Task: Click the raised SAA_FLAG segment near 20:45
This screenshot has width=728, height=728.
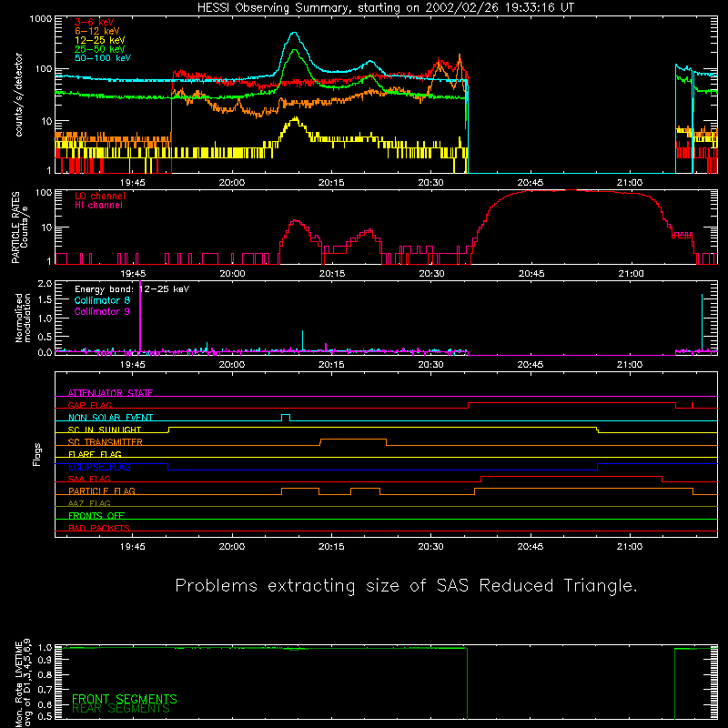Action: [x=571, y=477]
